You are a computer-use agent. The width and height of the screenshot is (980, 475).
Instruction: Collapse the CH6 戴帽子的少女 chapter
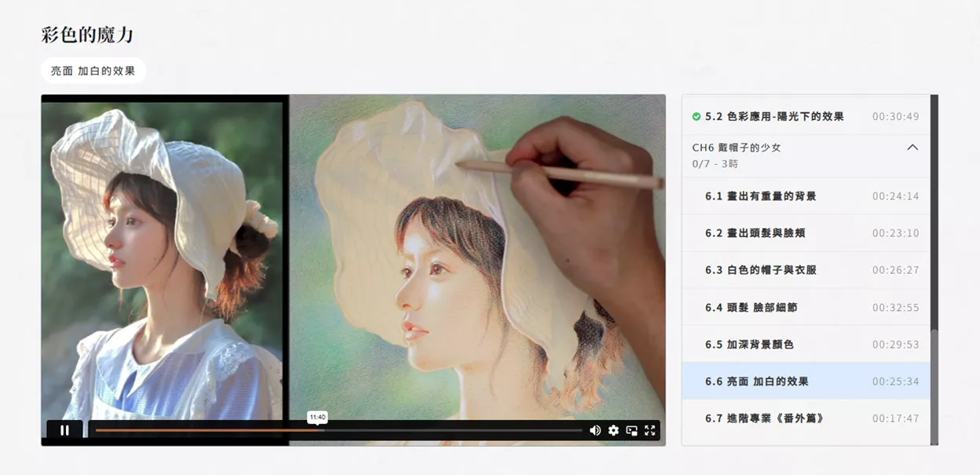pyautogui.click(x=912, y=147)
